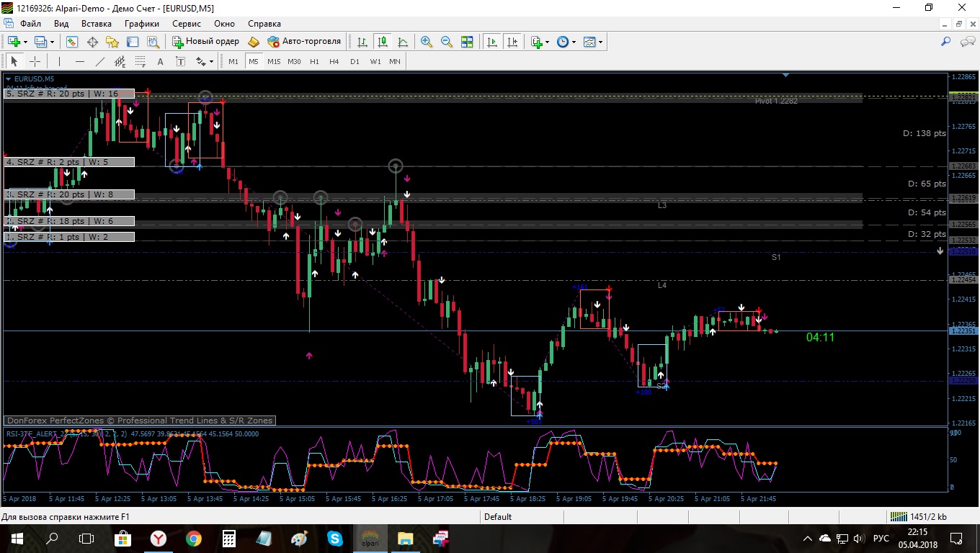Viewport: 980px width, 553px height.
Task: Open the Profiles icon
Action: (41, 42)
